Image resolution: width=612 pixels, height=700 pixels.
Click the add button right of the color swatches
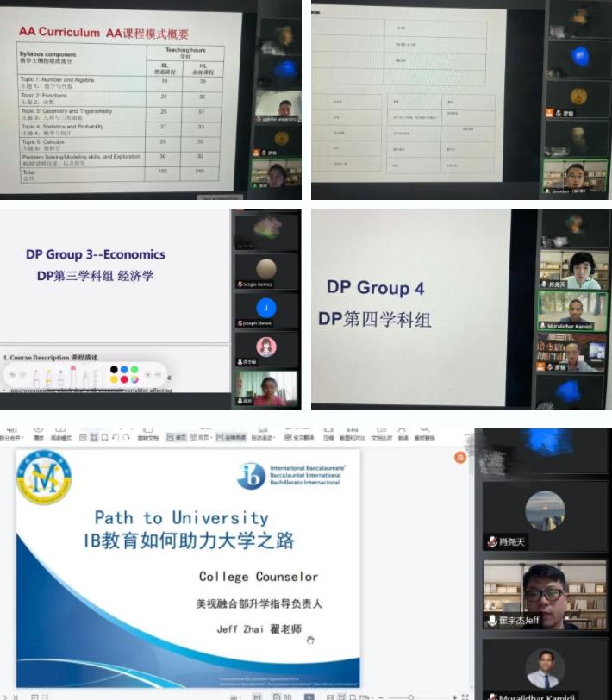pyautogui.click(x=147, y=374)
